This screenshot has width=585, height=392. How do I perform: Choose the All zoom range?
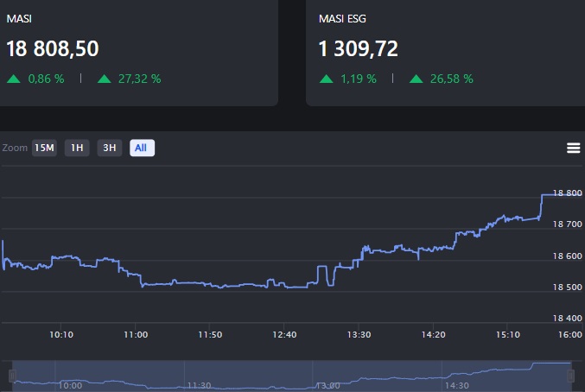click(x=142, y=148)
